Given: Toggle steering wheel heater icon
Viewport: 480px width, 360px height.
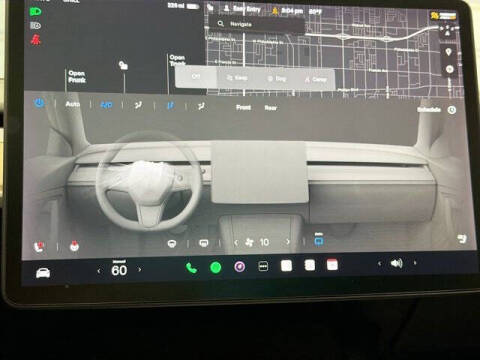Looking at the screenshot, I should pos(74,246).
